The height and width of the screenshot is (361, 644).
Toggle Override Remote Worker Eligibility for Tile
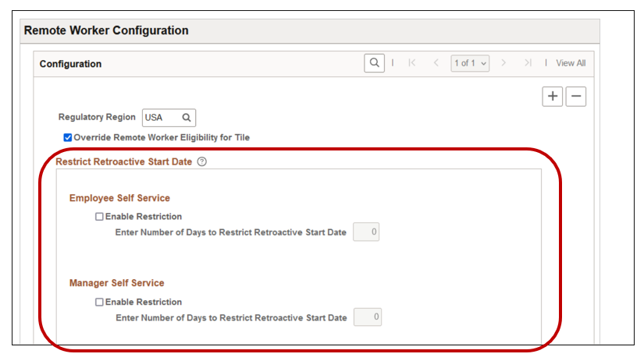click(68, 138)
